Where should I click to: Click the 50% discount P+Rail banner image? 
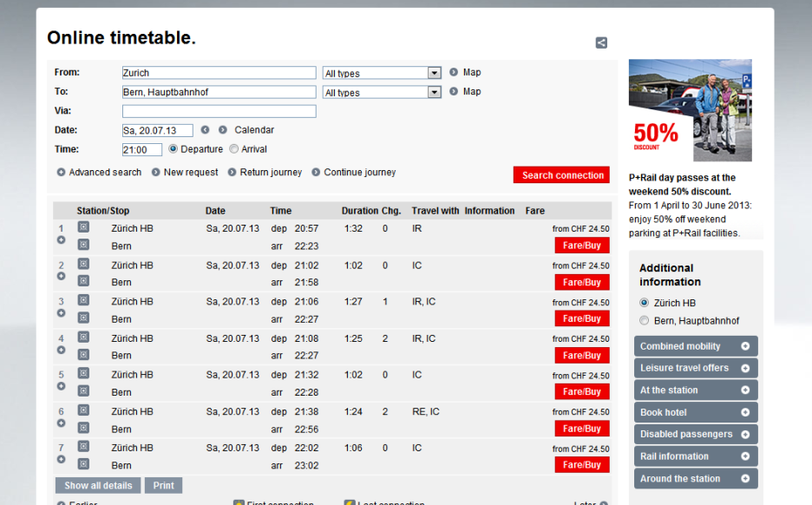click(x=691, y=110)
